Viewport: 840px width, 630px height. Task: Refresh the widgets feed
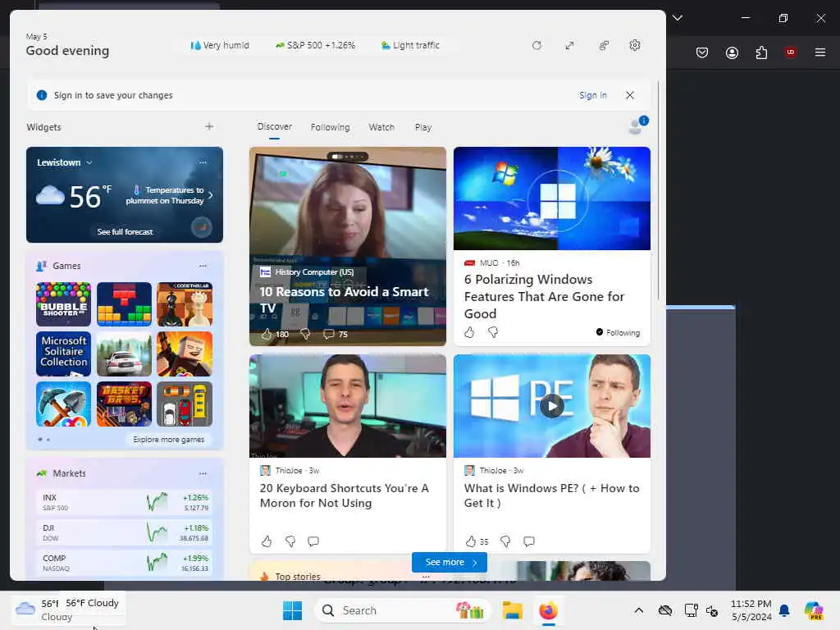pyautogui.click(x=536, y=46)
